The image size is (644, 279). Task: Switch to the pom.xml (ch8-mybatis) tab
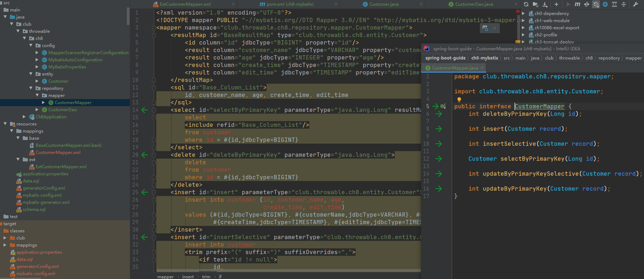[x=287, y=4]
